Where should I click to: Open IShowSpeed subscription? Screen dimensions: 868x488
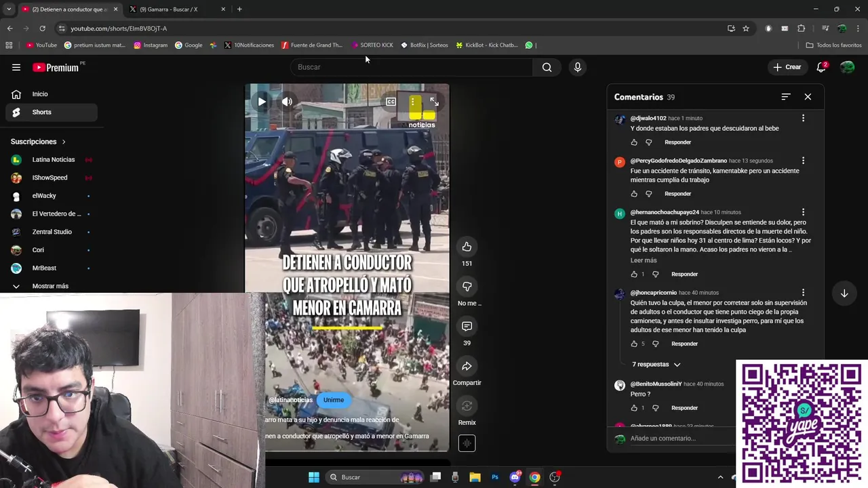pyautogui.click(x=52, y=178)
